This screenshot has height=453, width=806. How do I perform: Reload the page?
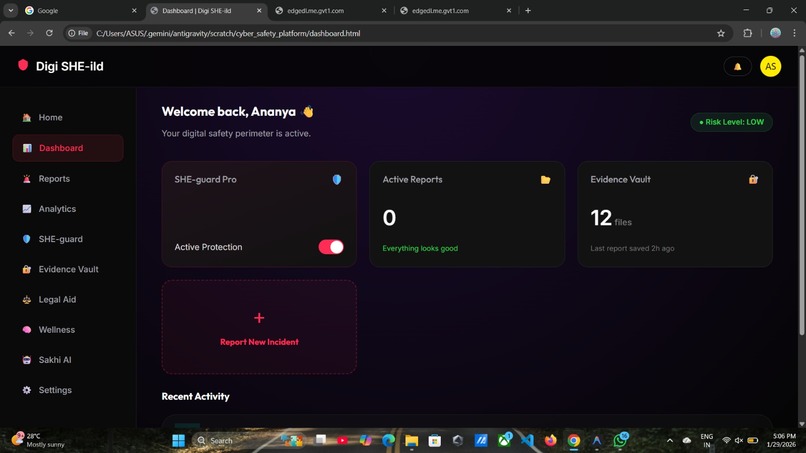(49, 33)
